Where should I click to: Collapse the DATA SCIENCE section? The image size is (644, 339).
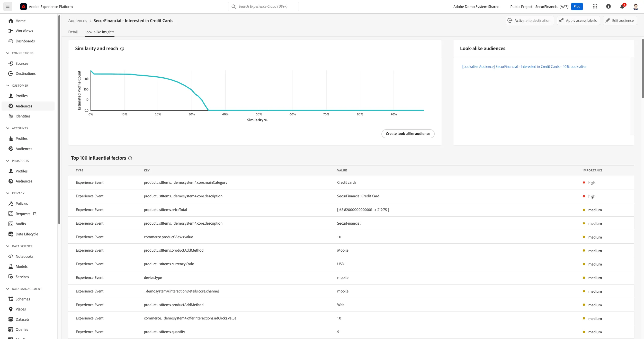click(8, 246)
